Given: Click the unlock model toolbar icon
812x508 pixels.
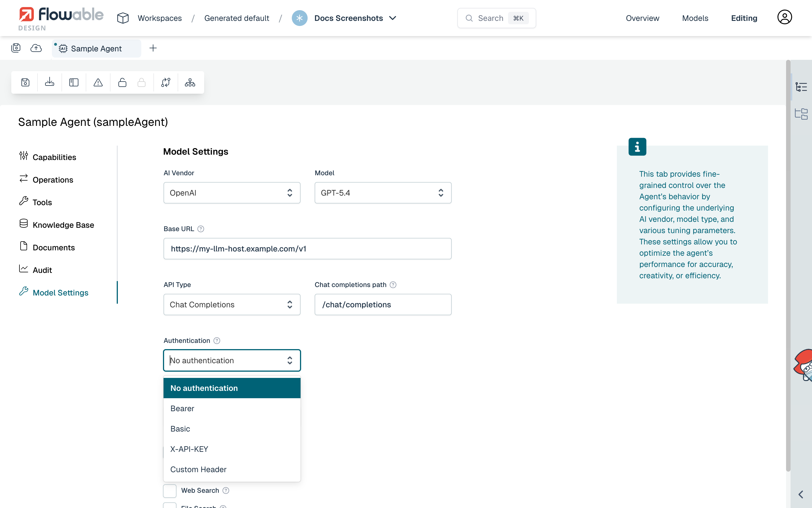Looking at the screenshot, I should (122, 82).
